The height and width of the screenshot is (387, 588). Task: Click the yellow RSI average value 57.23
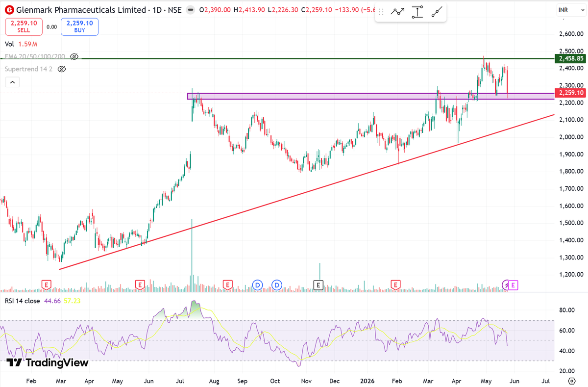pyautogui.click(x=71, y=301)
